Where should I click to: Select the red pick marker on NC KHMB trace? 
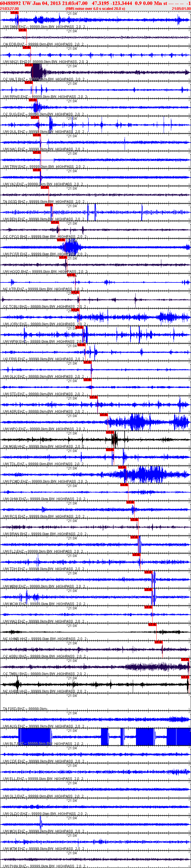[x=152, y=625]
